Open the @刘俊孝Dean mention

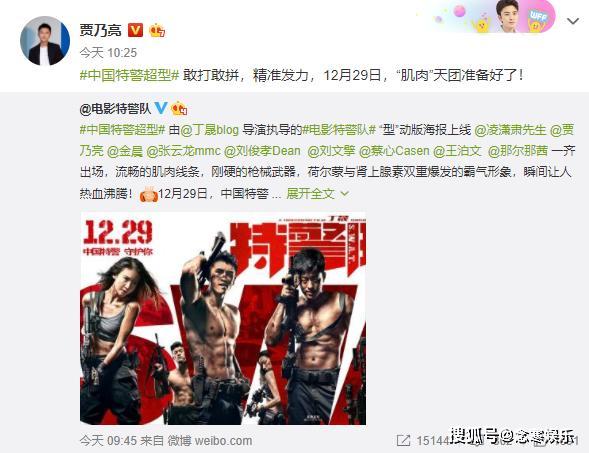(x=262, y=151)
